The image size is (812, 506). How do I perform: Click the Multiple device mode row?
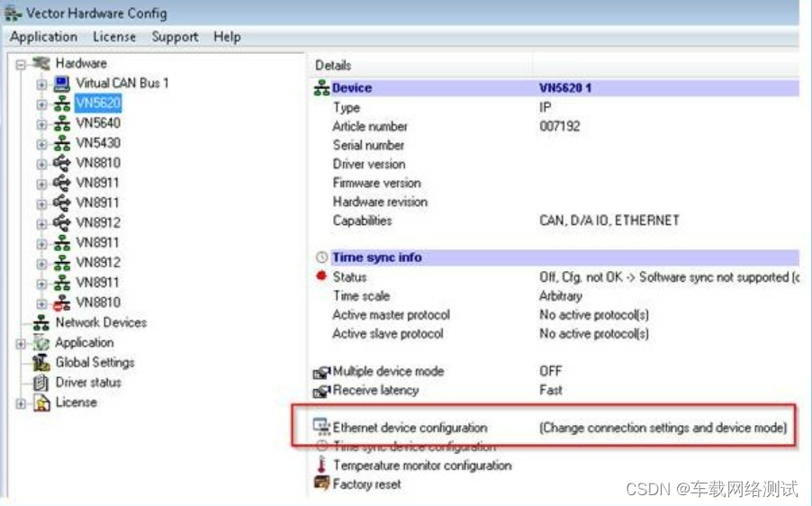coord(388,371)
